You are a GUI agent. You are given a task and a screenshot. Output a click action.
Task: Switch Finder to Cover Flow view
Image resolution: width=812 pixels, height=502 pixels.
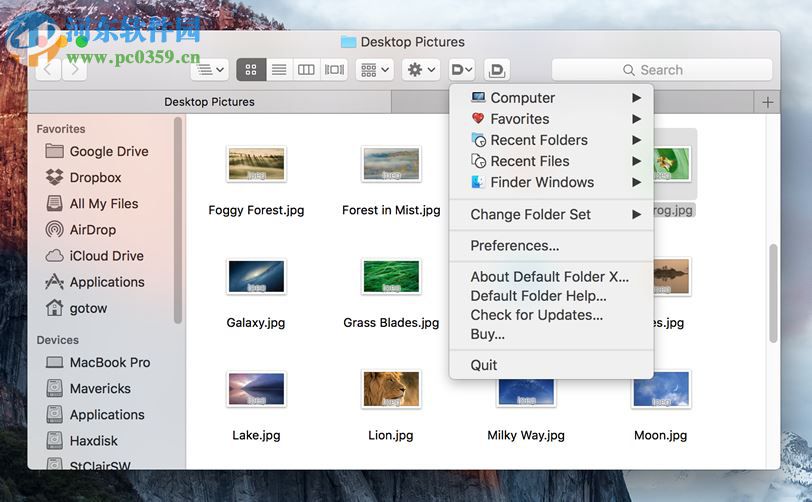click(x=334, y=69)
